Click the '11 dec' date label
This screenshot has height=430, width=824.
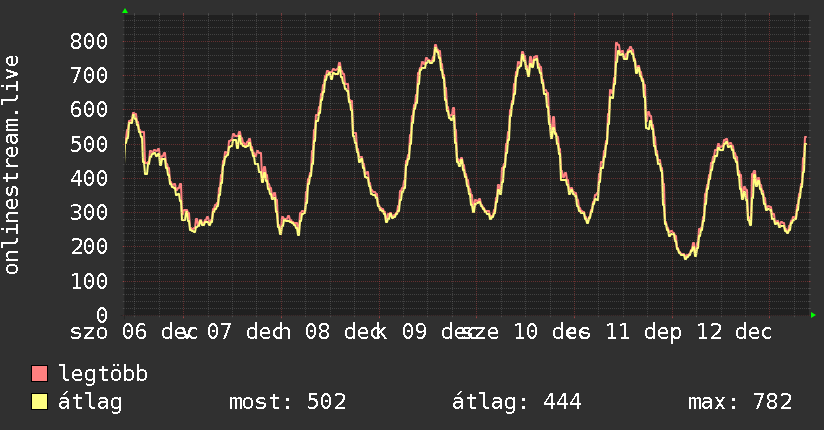pos(644,332)
